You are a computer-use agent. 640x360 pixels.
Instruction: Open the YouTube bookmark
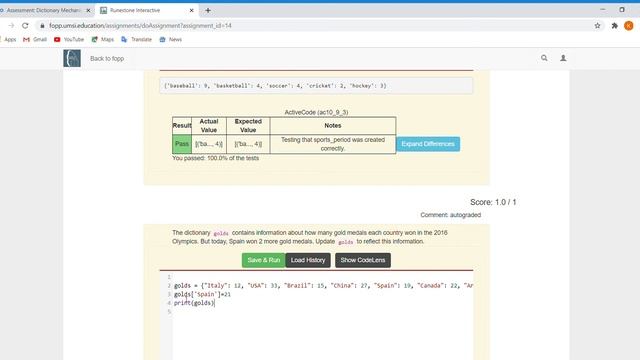tap(69, 40)
